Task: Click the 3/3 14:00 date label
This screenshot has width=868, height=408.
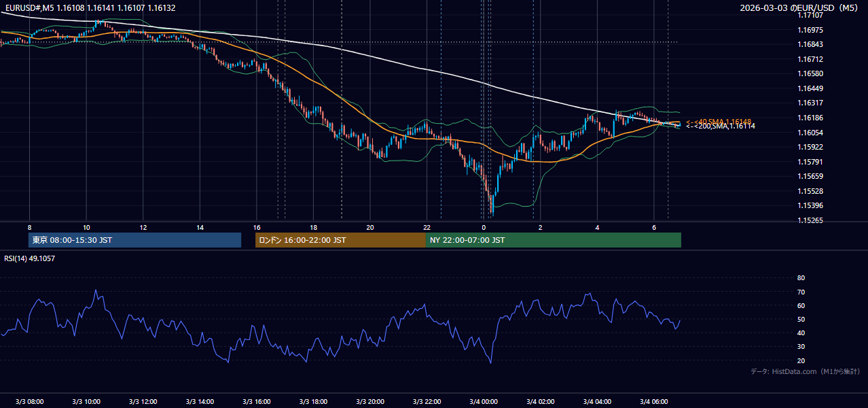Action: click(200, 401)
